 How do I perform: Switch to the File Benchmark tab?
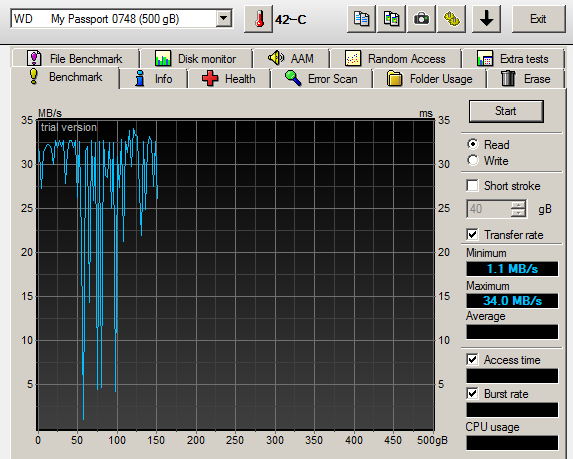[75, 58]
